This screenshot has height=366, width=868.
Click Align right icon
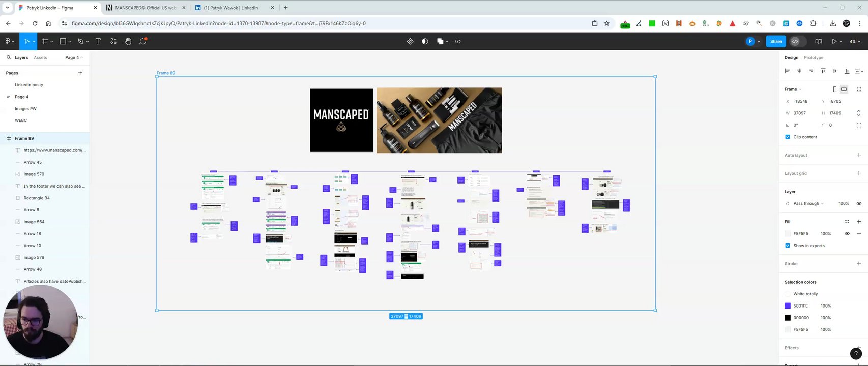(811, 71)
